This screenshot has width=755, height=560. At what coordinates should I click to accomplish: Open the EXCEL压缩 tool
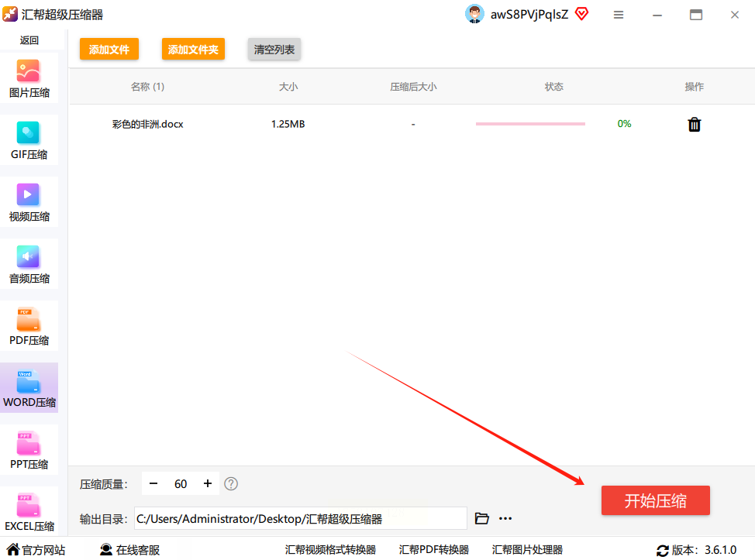tap(29, 512)
